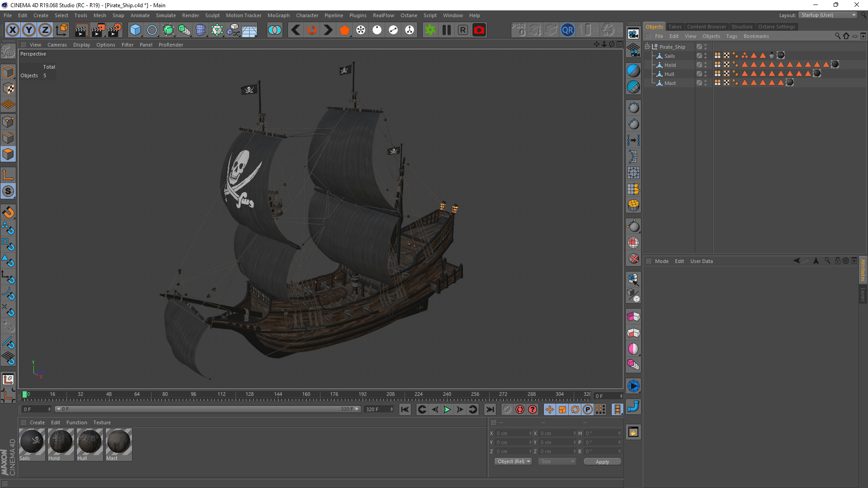Open Object Manager Bookmarks menu

click(x=756, y=36)
